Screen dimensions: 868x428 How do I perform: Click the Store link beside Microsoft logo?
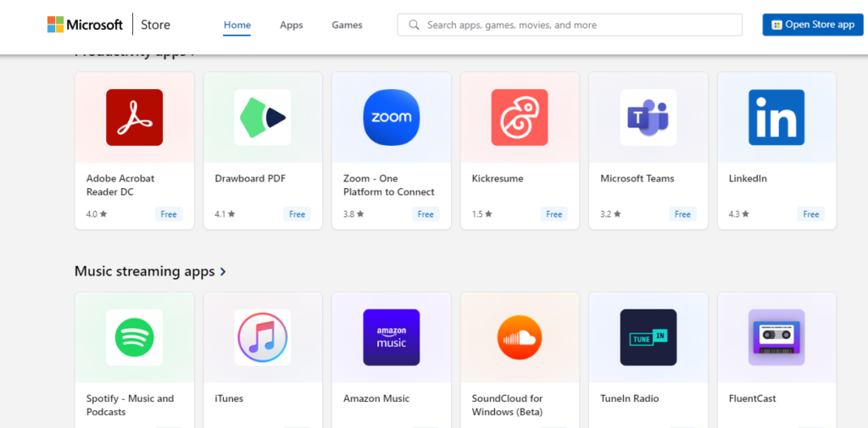[156, 25]
